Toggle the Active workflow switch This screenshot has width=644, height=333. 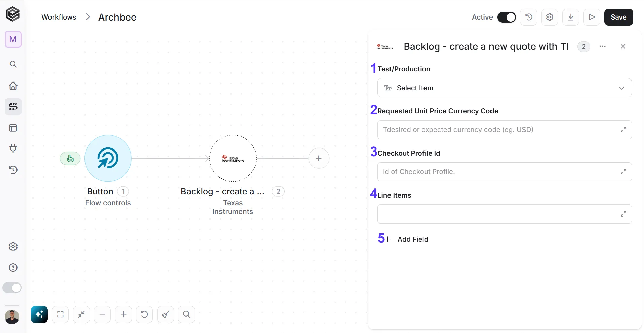click(x=507, y=17)
